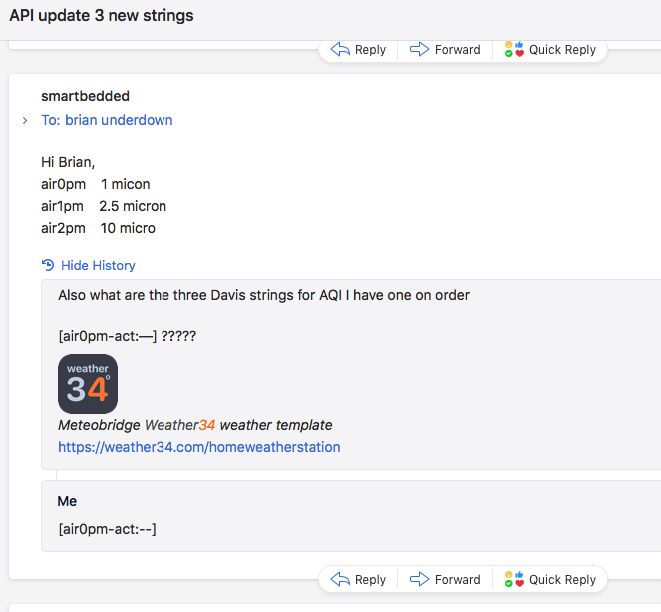Click the 'air2pm 10 micro' line

[98, 228]
